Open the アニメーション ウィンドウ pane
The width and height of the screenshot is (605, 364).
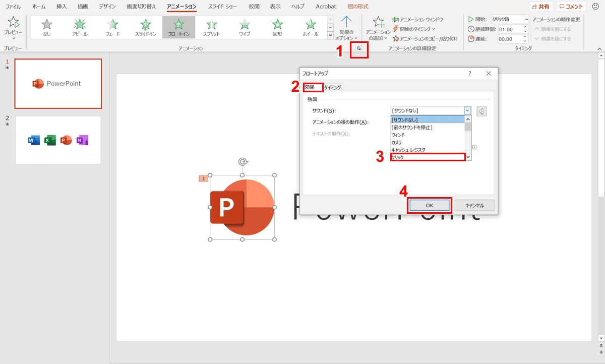coord(418,19)
